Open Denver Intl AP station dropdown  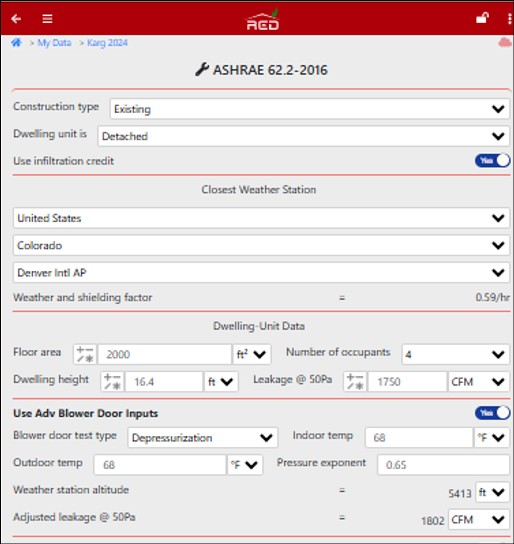(x=261, y=272)
